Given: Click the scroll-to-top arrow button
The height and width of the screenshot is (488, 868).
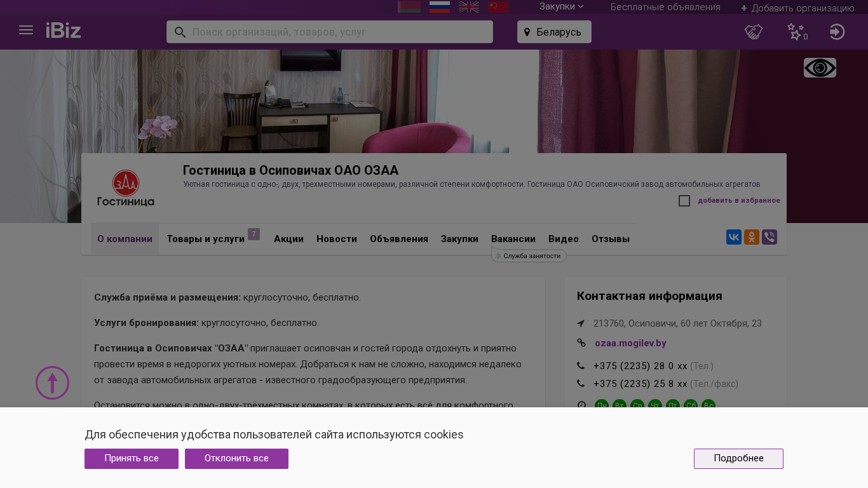Looking at the screenshot, I should (x=52, y=383).
